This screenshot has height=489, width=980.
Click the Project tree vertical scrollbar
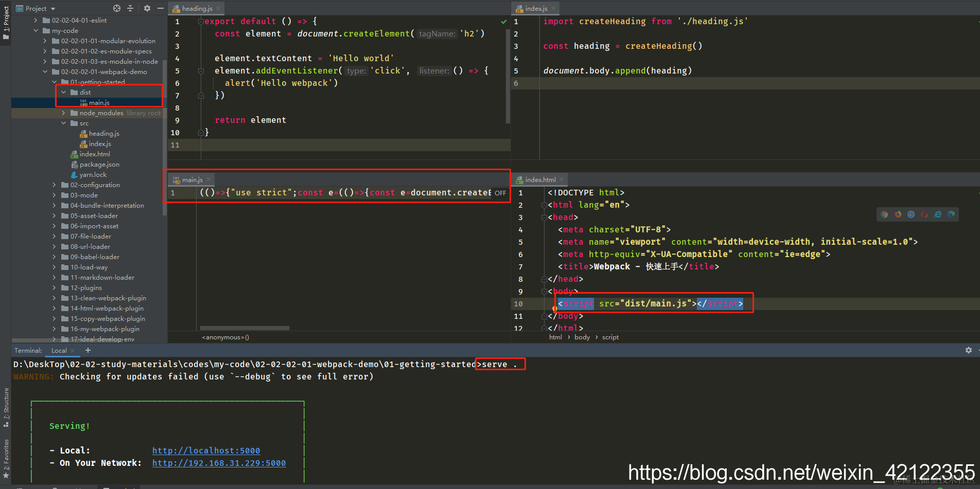click(x=165, y=138)
